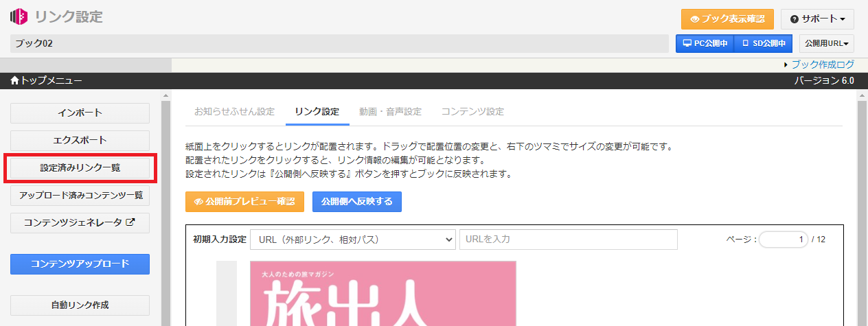Open the 公開用URL dropdown
Image resolution: width=868 pixels, height=326 pixels.
[826, 43]
